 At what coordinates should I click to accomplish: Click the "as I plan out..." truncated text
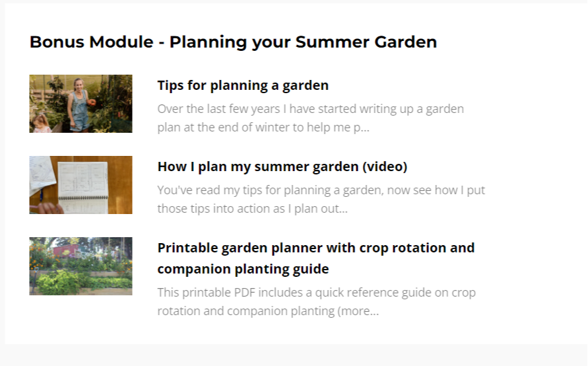(x=309, y=209)
